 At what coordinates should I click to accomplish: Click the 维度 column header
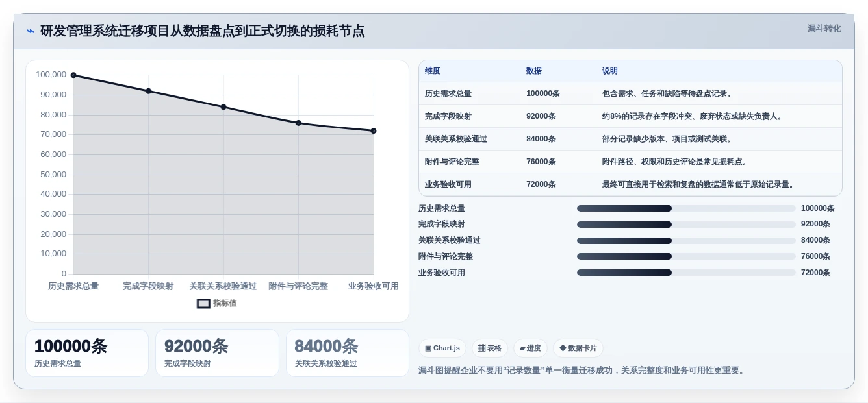(x=433, y=71)
